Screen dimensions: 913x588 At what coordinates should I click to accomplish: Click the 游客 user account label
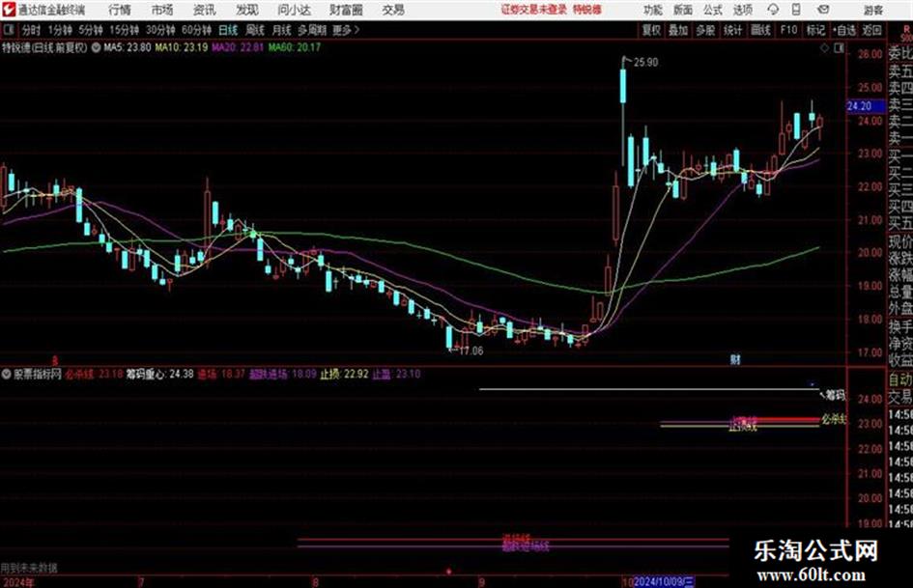pos(872,10)
